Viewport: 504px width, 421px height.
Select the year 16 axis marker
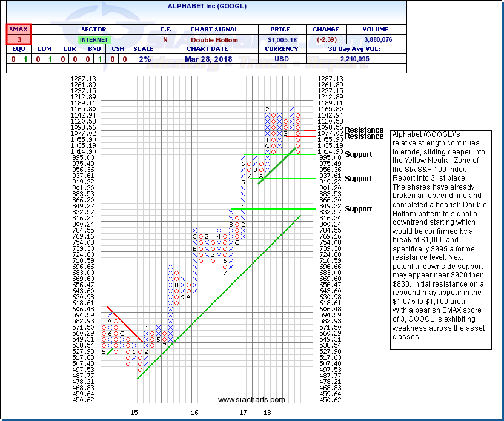pos(194,413)
